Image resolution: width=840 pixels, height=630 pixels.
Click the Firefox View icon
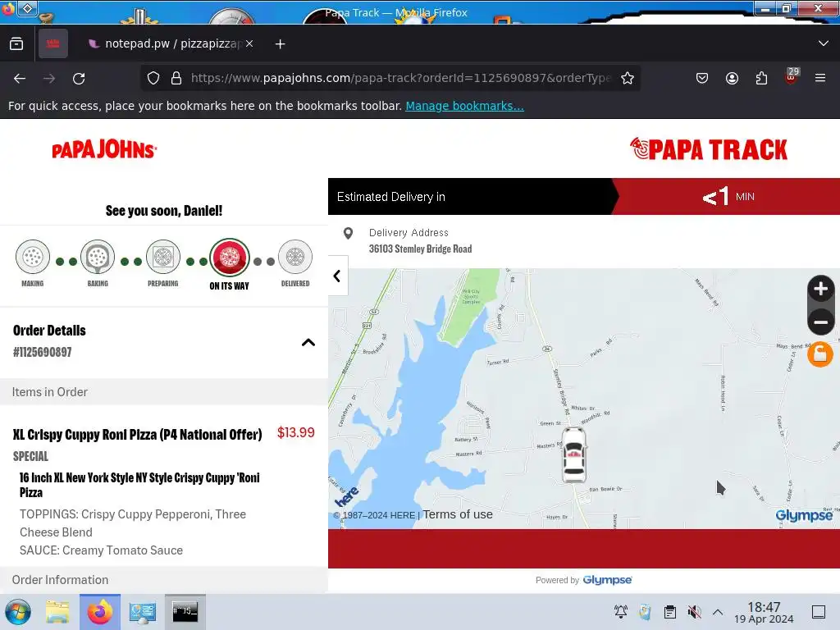click(x=16, y=44)
